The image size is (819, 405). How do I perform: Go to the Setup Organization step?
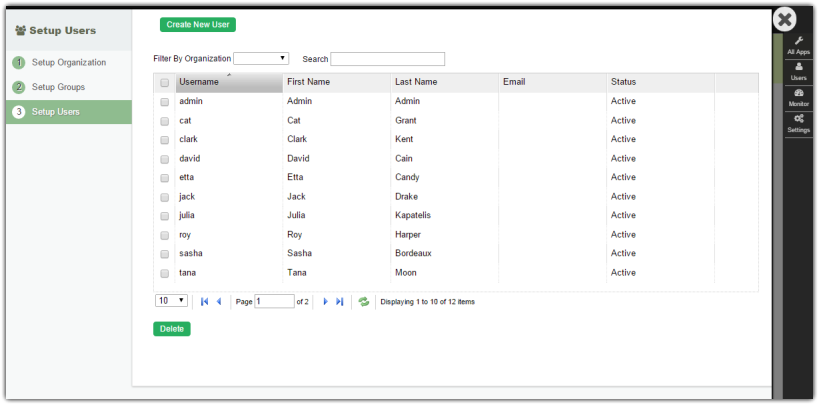(68, 63)
